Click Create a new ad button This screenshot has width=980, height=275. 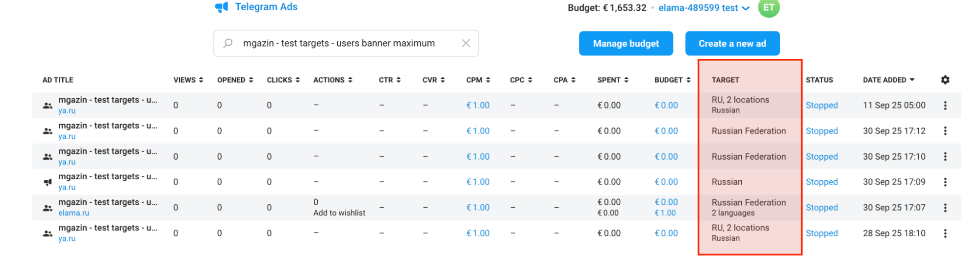tap(732, 44)
